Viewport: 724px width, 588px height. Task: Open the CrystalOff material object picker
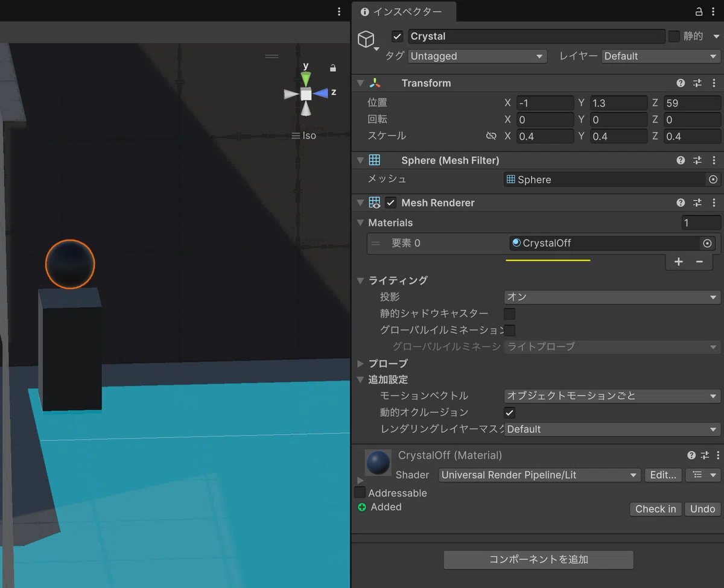pos(708,244)
